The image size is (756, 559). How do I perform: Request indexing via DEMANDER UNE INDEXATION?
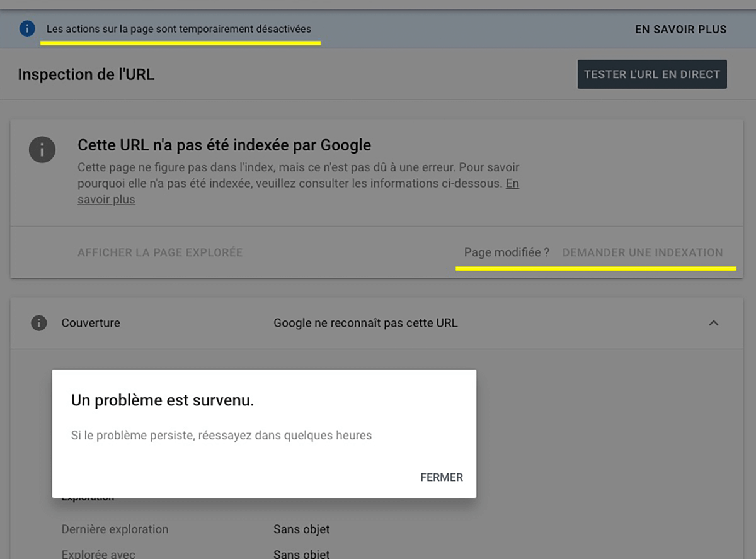tap(643, 252)
